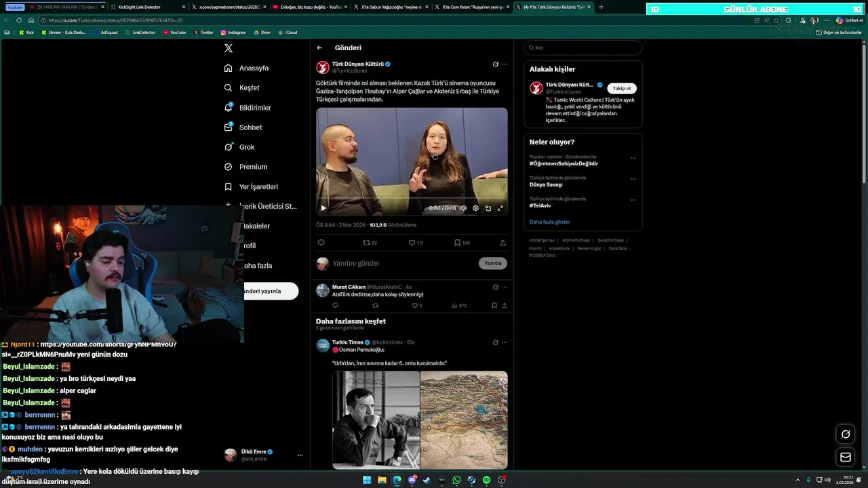Open Ülkü Emre account menu dots

[x=300, y=455]
